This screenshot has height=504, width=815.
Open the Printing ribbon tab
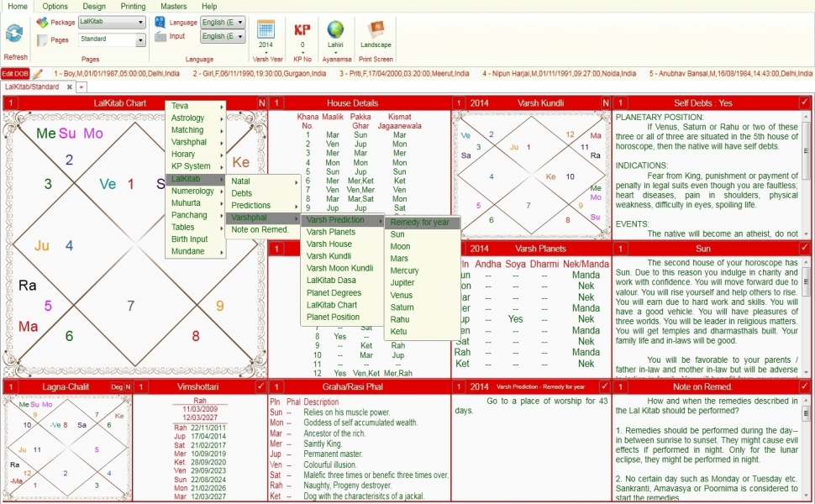(133, 6)
